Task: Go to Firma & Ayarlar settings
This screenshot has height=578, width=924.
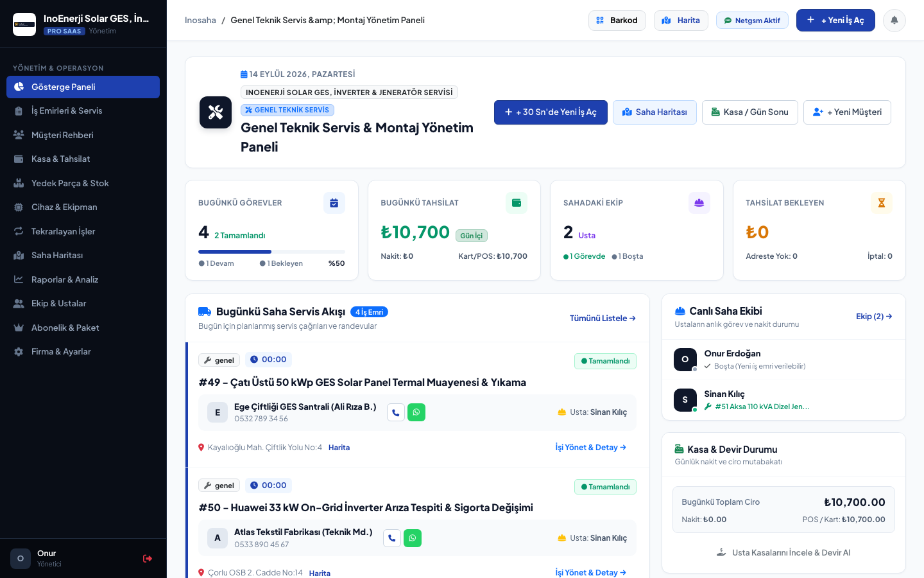Action: [x=83, y=352]
